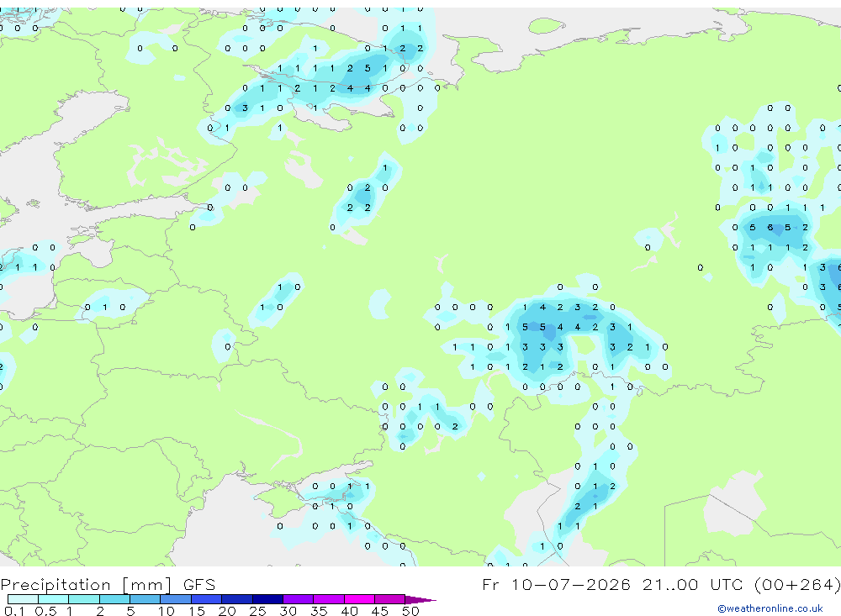
Task: Pick the 2–5 mm legend color swatch
Action: 114,599
